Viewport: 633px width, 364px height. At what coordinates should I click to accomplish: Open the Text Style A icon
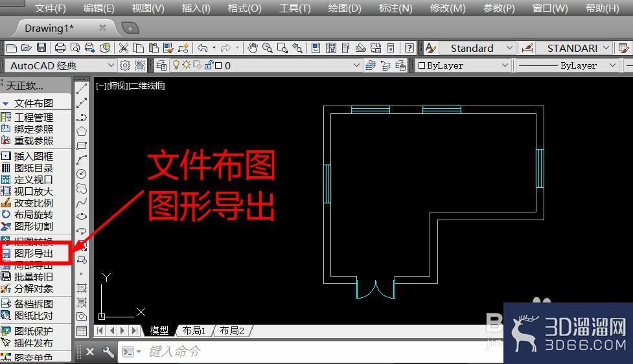tap(430, 48)
